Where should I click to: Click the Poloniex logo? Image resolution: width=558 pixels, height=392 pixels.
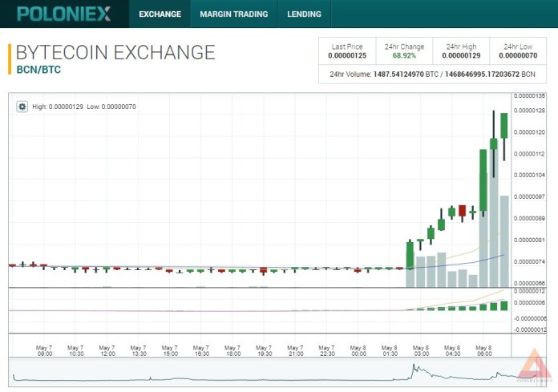coord(63,14)
